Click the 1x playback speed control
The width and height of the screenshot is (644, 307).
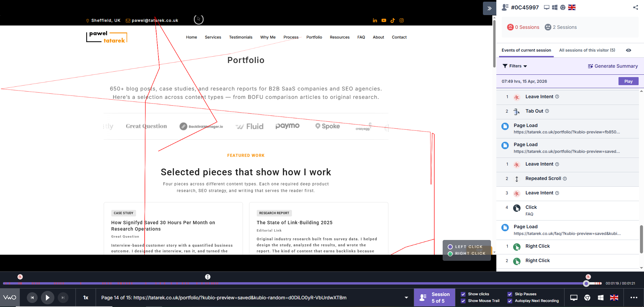(86, 298)
